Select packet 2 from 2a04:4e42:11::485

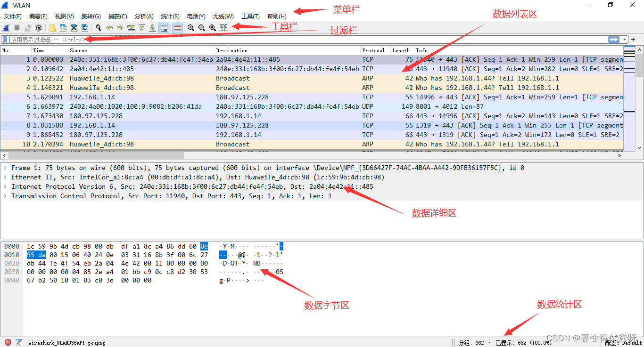coord(312,69)
